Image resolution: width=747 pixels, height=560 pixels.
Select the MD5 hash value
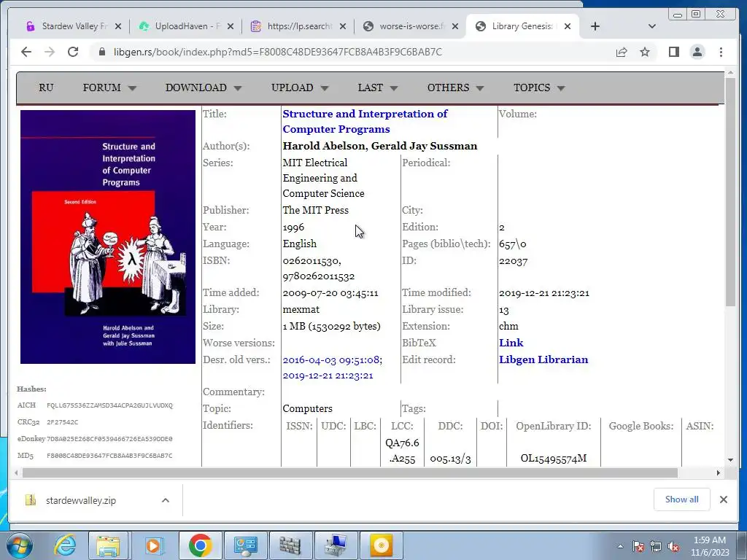tap(109, 456)
